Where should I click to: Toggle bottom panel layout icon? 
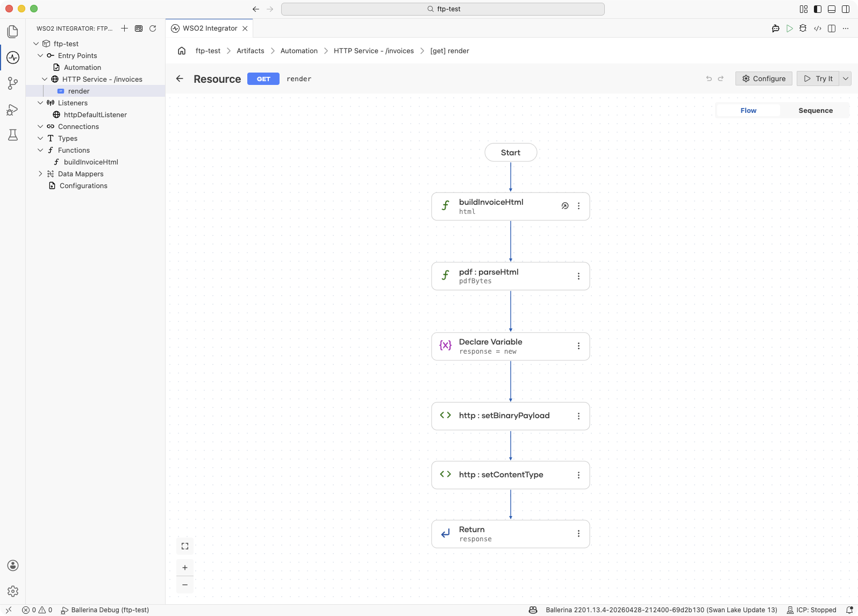pos(832,9)
